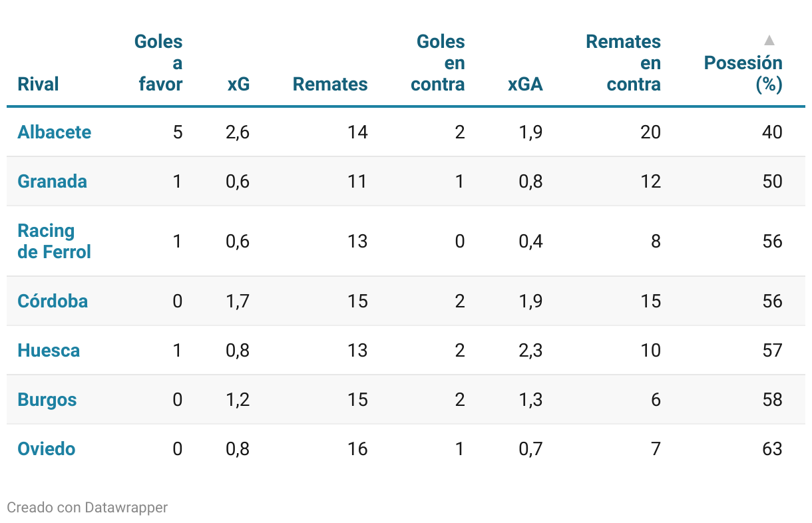Click Albacete's possession value 40

772,132
